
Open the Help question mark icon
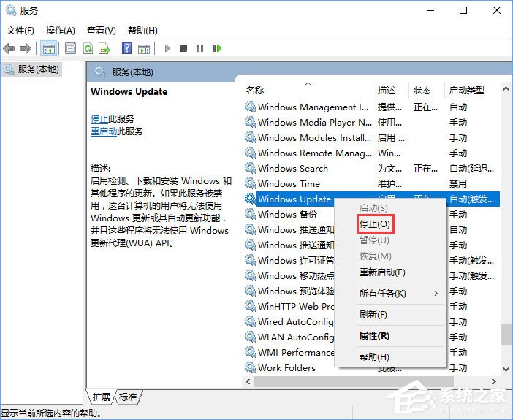126,49
